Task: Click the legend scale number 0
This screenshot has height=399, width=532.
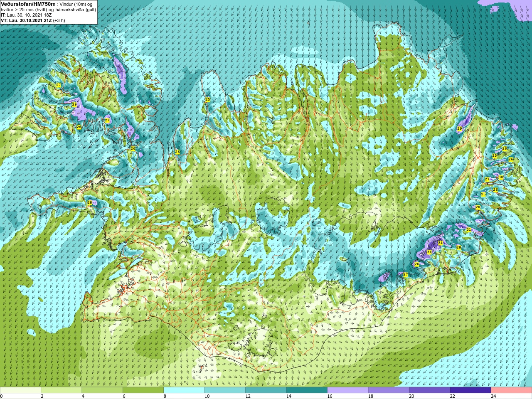Action: click(x=2, y=396)
